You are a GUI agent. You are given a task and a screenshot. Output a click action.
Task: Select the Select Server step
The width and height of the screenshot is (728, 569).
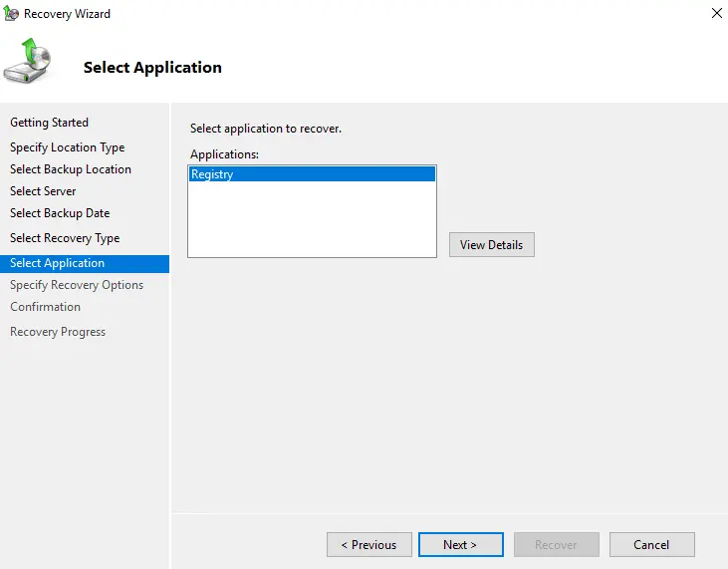[43, 191]
